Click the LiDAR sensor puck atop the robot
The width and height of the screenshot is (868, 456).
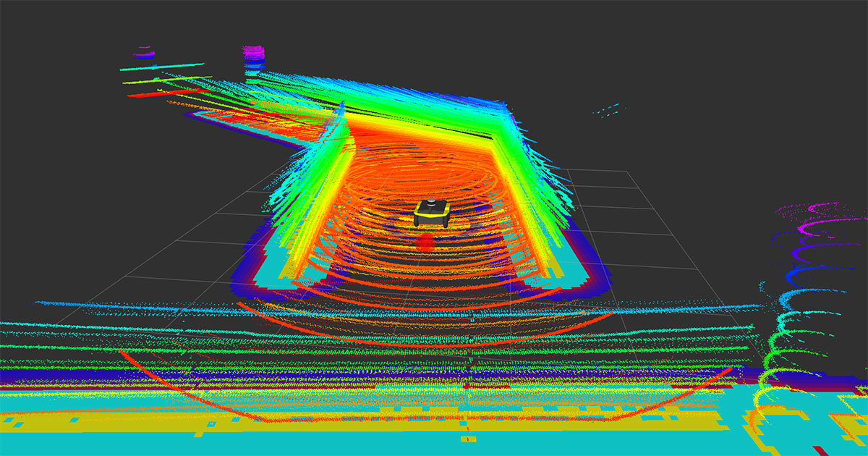(x=430, y=200)
